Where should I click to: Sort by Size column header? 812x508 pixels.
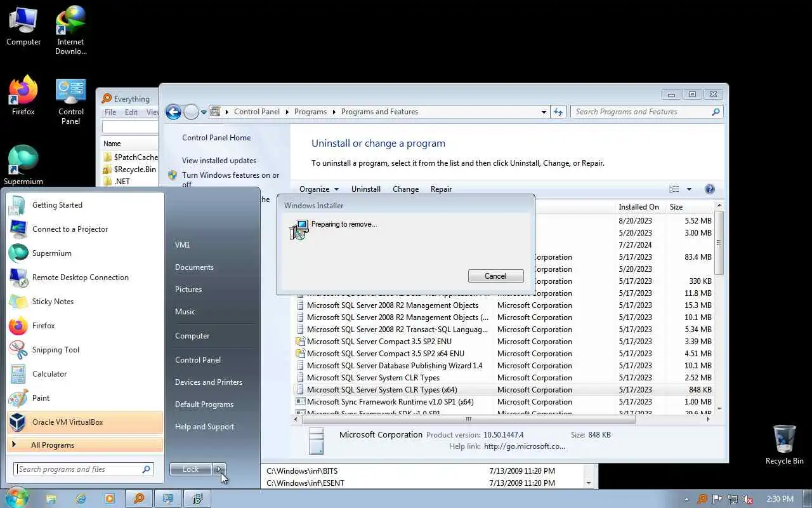coord(690,207)
